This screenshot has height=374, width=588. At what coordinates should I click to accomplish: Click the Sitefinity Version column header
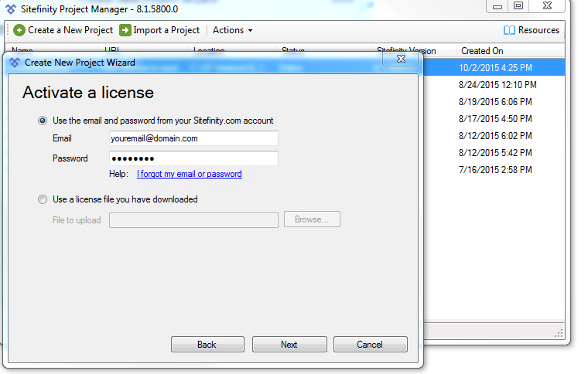click(406, 51)
